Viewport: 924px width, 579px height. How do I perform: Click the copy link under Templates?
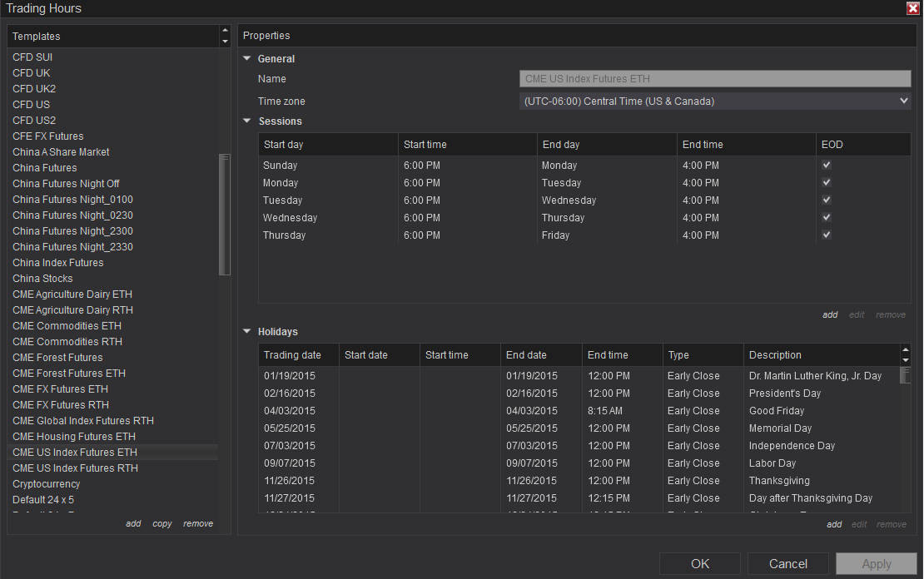(x=162, y=524)
